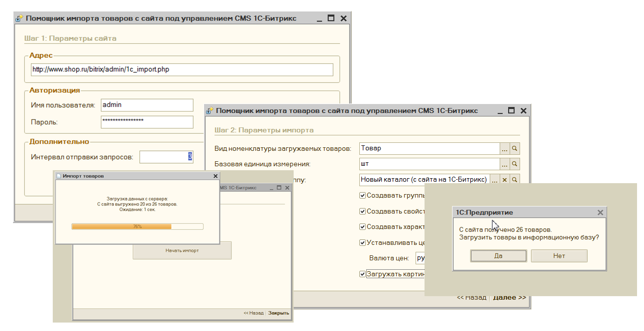Click the 'Пароль' password field
This screenshot has width=644, height=331.
pyautogui.click(x=147, y=122)
